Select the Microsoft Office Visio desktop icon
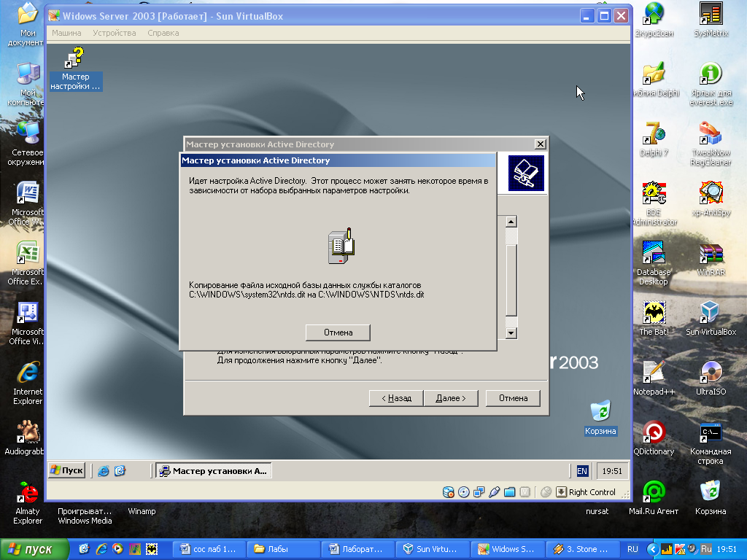This screenshot has height=560, width=747. [x=27, y=323]
